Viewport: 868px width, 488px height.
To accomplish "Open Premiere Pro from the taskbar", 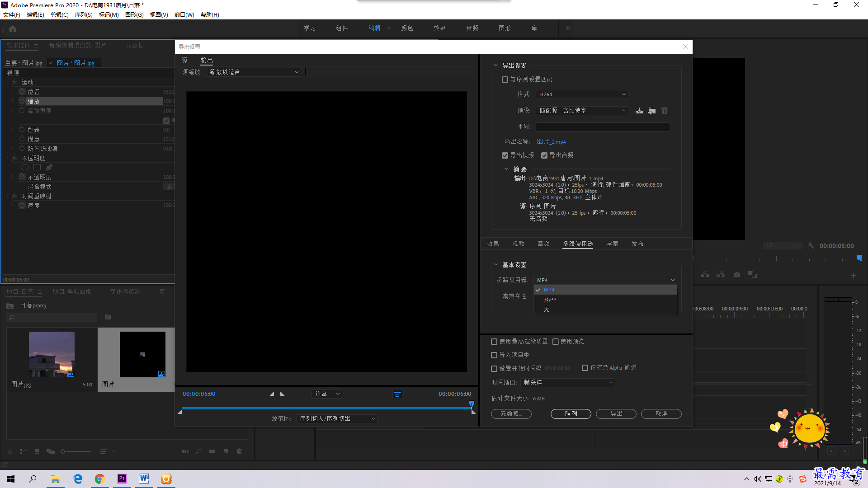I will 122,479.
